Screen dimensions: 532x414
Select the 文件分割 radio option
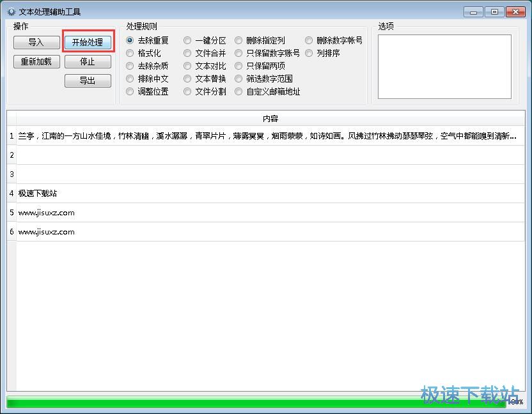click(205, 91)
